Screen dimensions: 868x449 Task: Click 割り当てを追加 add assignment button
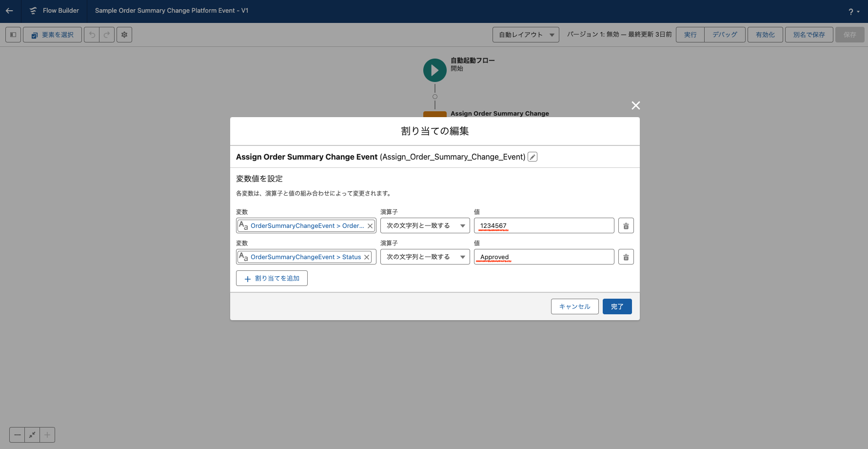pyautogui.click(x=272, y=278)
